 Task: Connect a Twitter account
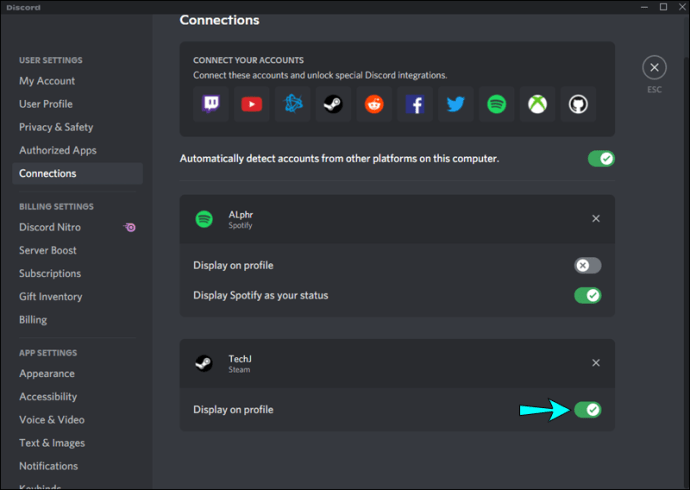(x=456, y=103)
